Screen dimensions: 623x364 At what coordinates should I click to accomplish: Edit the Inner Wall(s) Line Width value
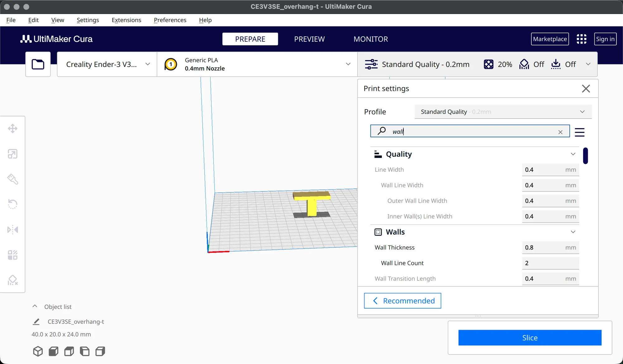[550, 216]
